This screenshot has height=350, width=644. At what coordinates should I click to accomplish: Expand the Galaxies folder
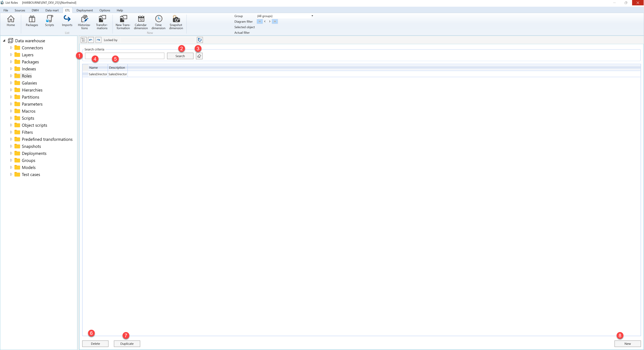point(11,83)
